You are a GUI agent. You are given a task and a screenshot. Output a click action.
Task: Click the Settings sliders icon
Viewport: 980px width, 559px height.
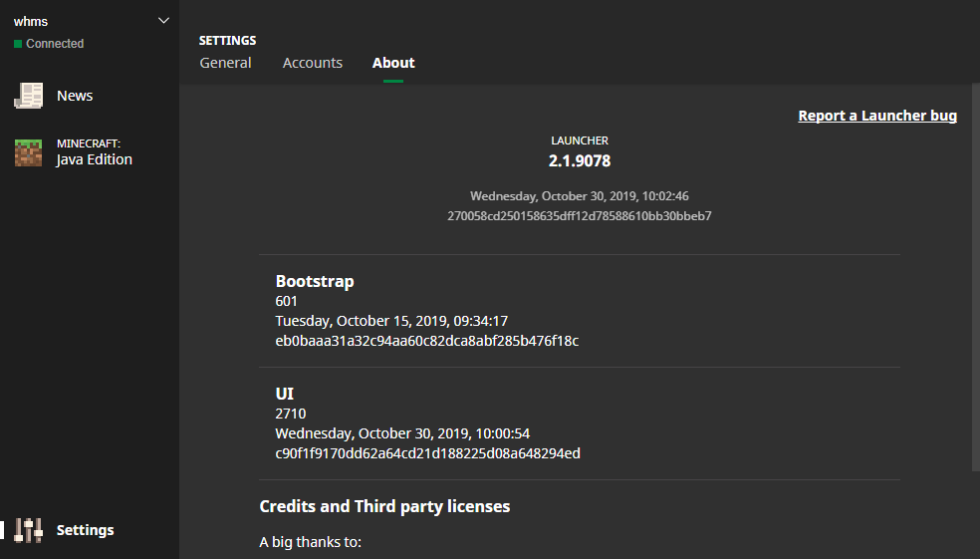29,530
